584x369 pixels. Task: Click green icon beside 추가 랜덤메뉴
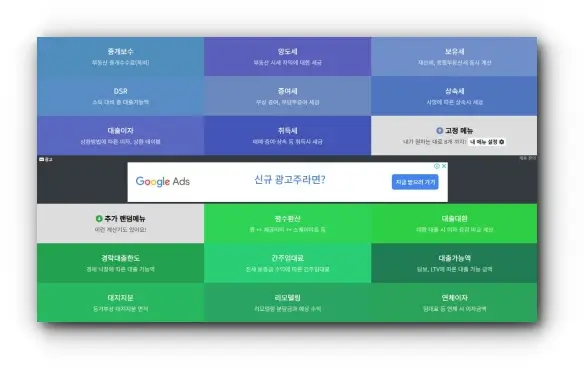[x=99, y=219]
